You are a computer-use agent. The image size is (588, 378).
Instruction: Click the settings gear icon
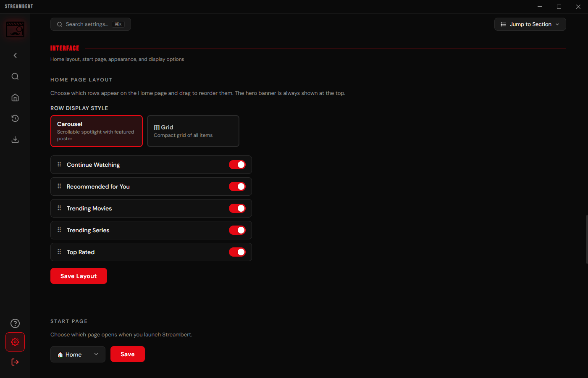tap(15, 342)
